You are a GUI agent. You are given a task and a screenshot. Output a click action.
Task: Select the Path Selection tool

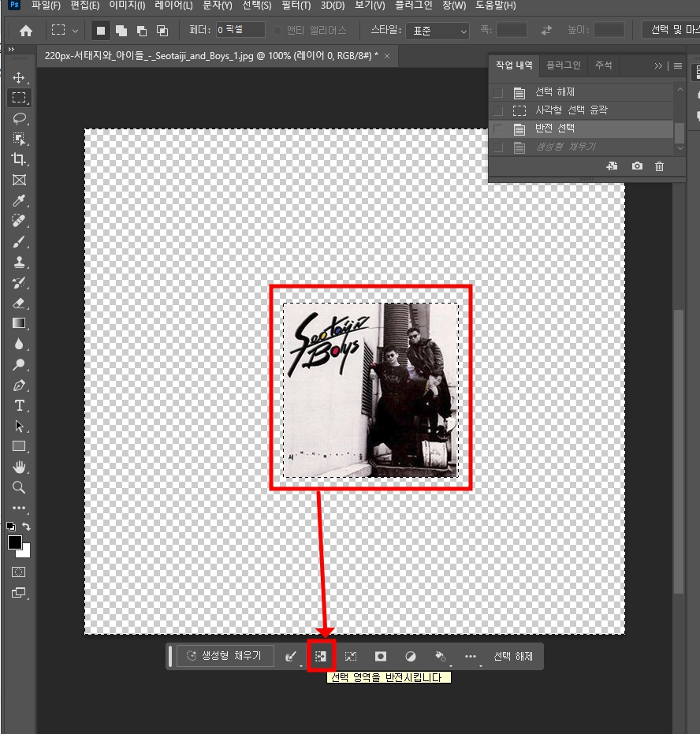click(x=19, y=426)
